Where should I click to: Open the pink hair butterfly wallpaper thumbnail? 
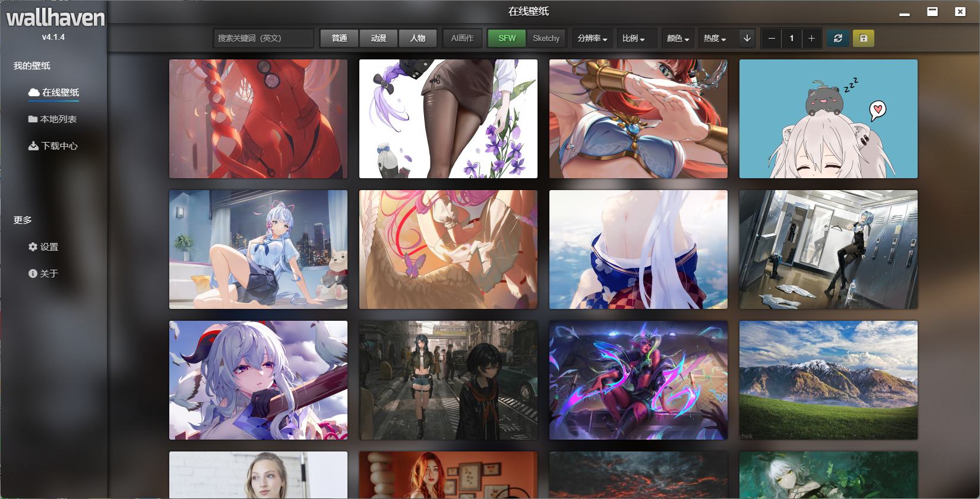click(x=448, y=249)
